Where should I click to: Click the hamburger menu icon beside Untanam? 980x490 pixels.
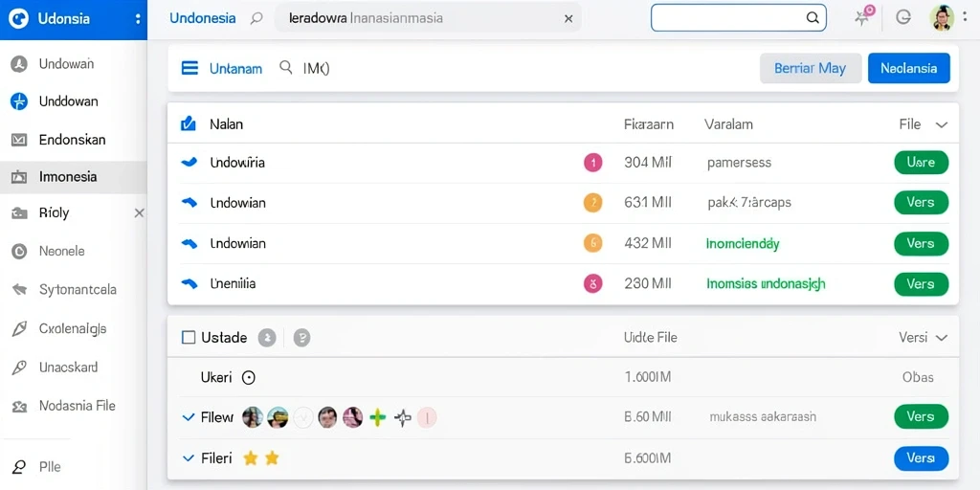coord(189,68)
